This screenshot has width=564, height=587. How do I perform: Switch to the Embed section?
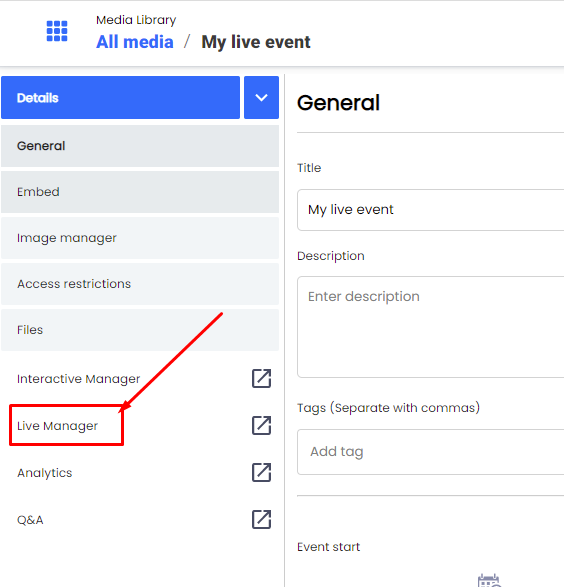pyautogui.click(x=140, y=192)
